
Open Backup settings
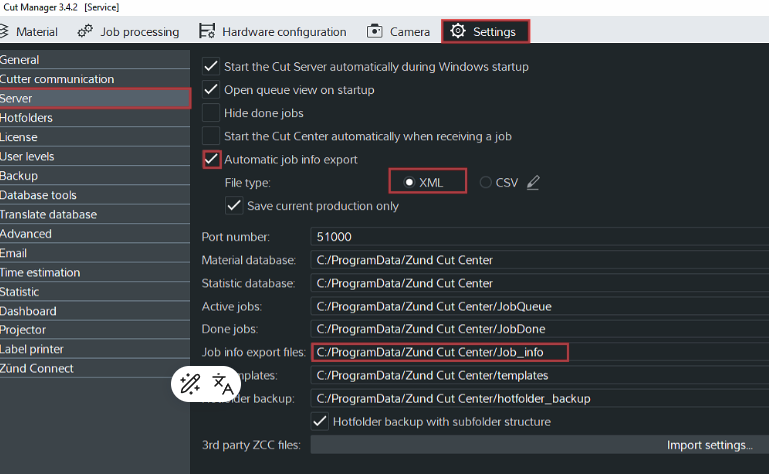click(x=95, y=176)
